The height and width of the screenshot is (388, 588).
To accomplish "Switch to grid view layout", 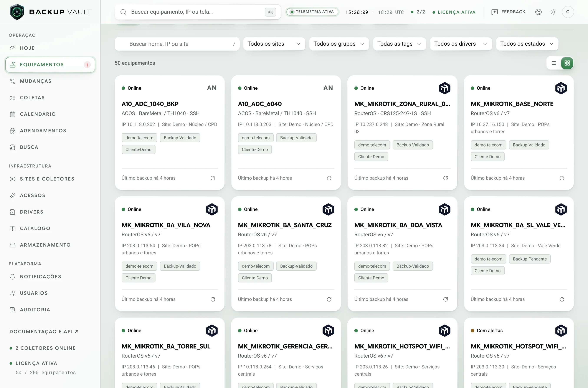I will point(567,63).
